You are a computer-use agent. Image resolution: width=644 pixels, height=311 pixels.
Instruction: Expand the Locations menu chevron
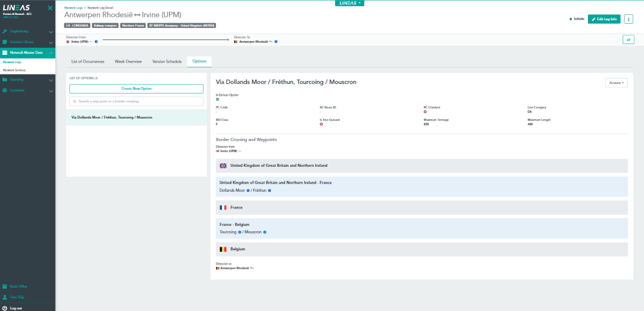click(x=51, y=91)
